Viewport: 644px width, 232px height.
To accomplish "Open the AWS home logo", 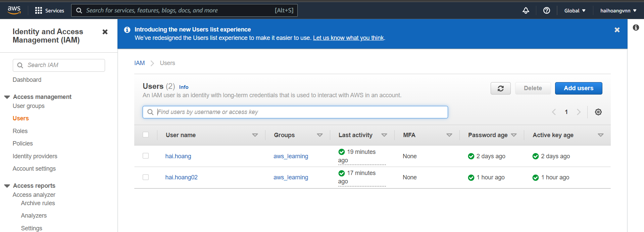I will 14,10.
